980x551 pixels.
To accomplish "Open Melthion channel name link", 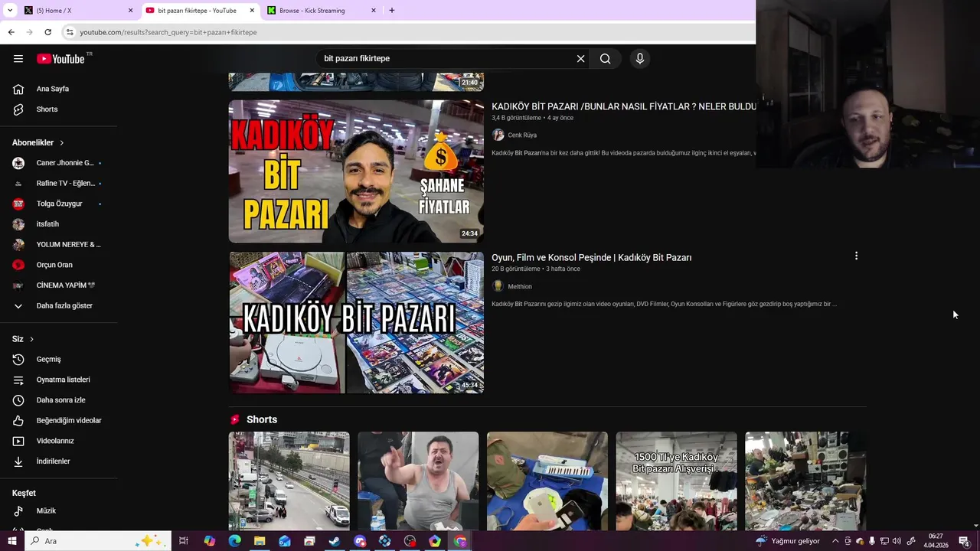I will point(520,287).
